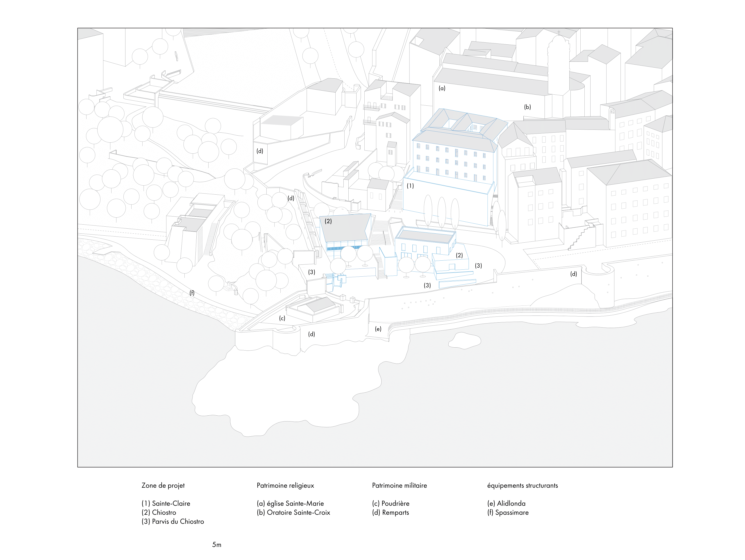Click the '(2) Chiostro' legend entry
745x560 pixels.
159,512
